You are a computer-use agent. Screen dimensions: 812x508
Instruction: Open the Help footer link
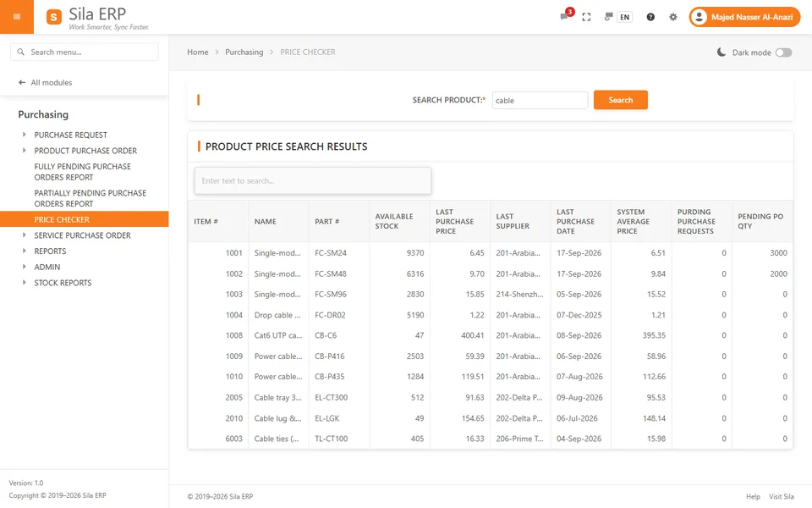point(753,497)
